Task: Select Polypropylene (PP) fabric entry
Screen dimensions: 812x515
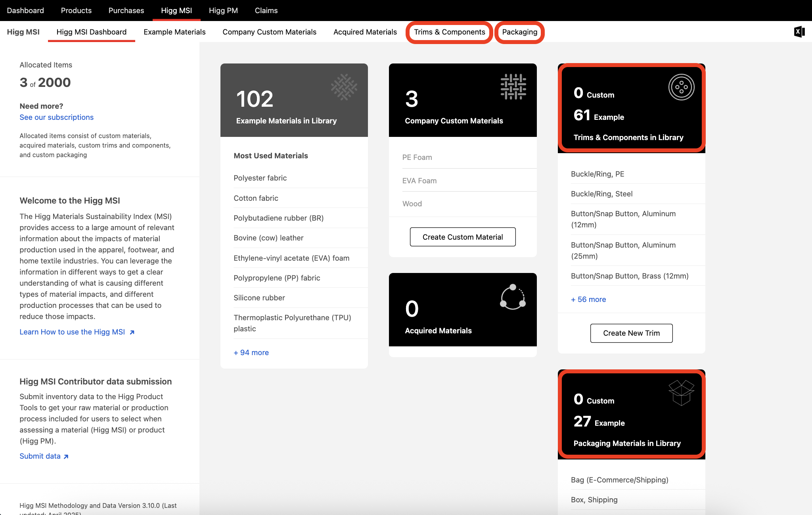Action: coord(301,278)
